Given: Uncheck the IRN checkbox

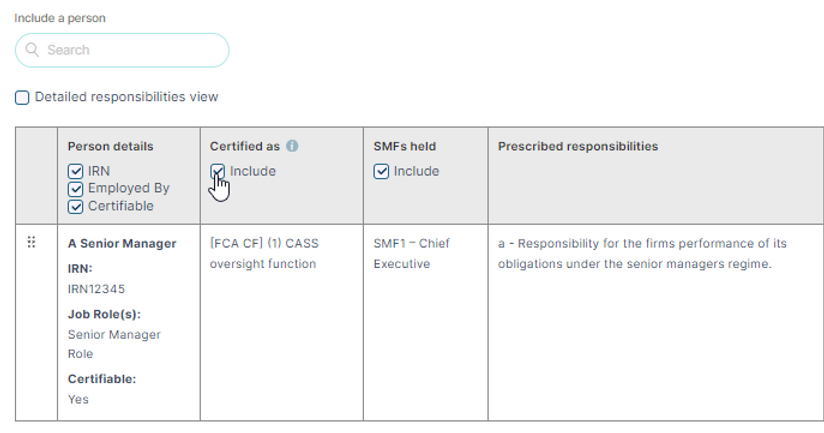Looking at the screenshot, I should (75, 171).
